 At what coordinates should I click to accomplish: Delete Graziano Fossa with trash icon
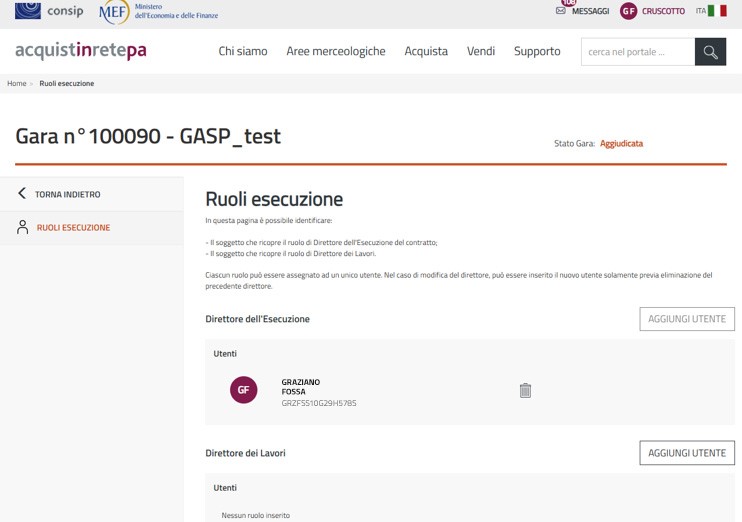(x=525, y=391)
